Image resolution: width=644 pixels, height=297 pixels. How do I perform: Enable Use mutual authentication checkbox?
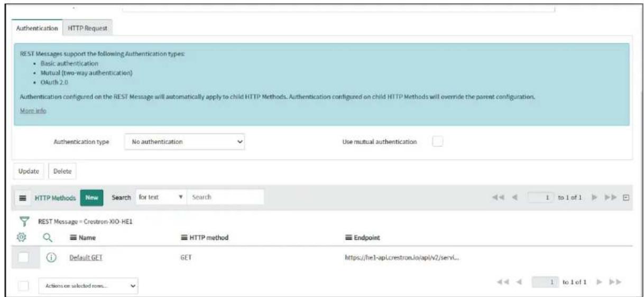(x=437, y=142)
